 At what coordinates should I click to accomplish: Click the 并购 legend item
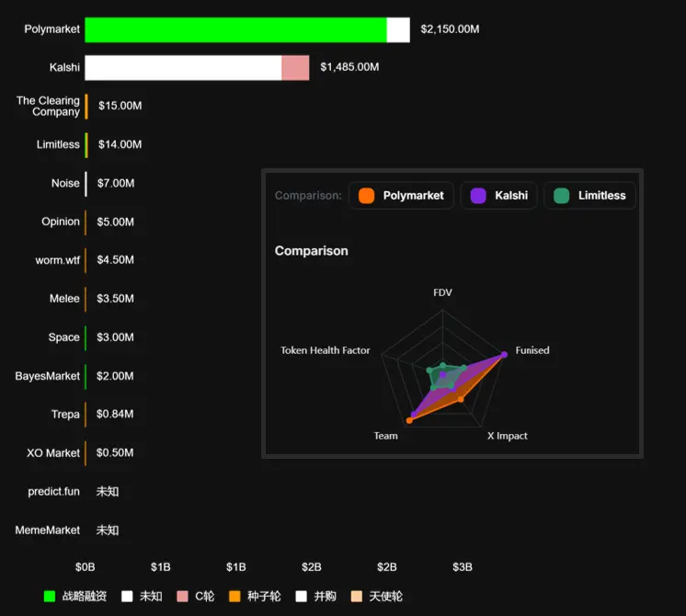click(x=315, y=597)
